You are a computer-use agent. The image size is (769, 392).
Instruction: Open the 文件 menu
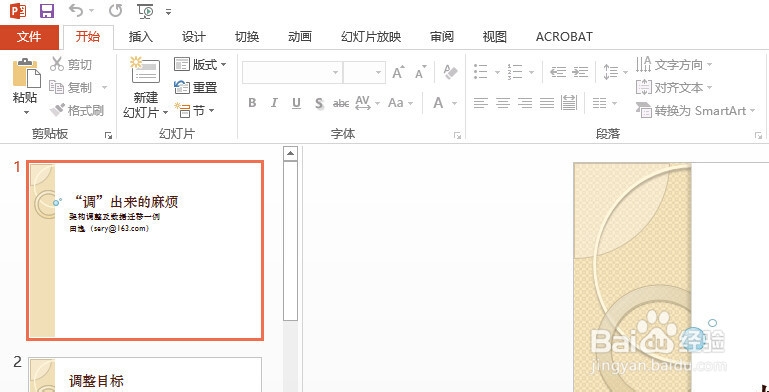tap(29, 37)
